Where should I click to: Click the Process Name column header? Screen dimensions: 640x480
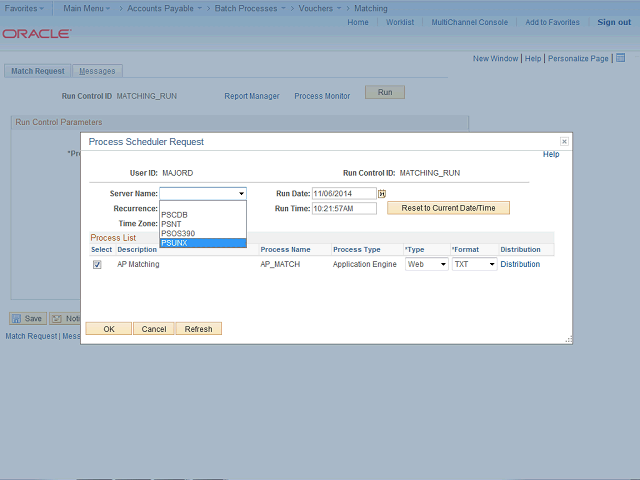(x=285, y=249)
